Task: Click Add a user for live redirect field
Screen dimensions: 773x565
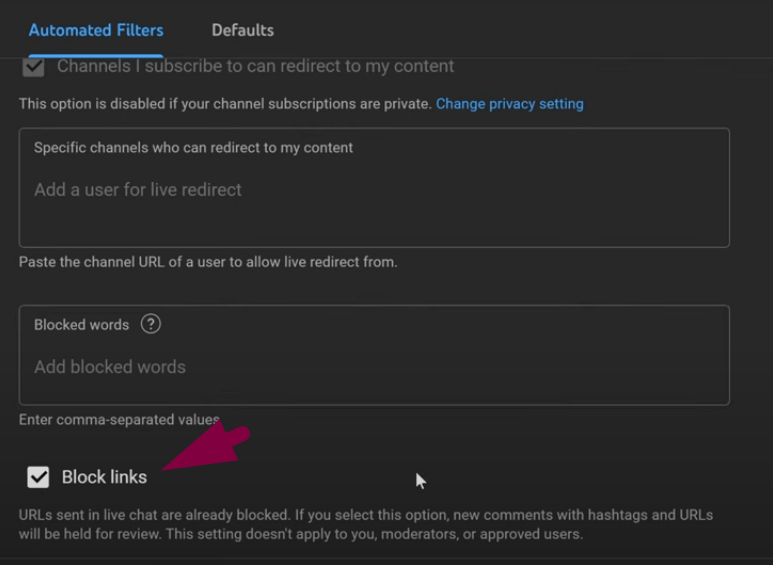Action: pos(138,190)
